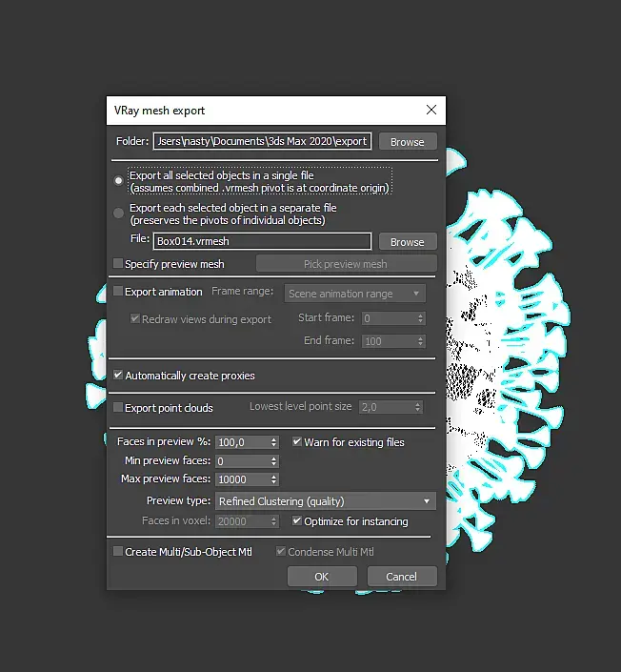The height and width of the screenshot is (672, 621).
Task: Select export all selected objects in a single file
Action: click(119, 181)
